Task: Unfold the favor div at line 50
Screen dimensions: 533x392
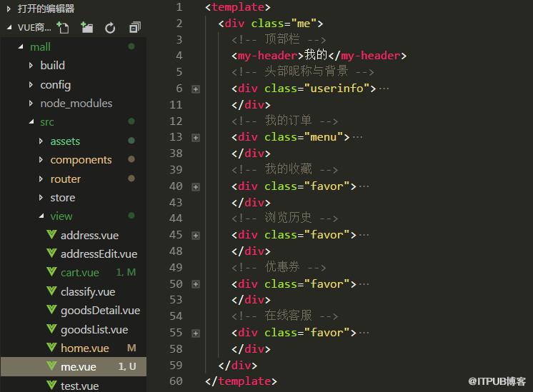Action: [x=196, y=284]
